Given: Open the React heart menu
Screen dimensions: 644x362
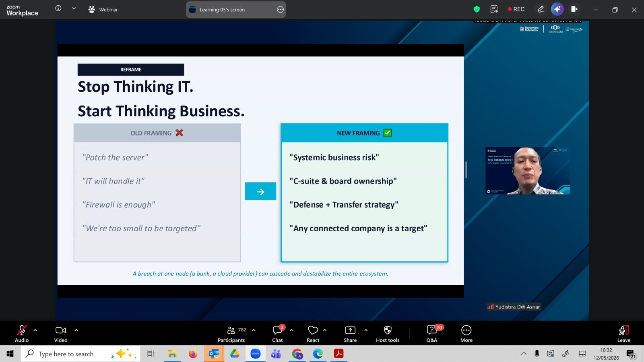Looking at the screenshot, I should [313, 333].
